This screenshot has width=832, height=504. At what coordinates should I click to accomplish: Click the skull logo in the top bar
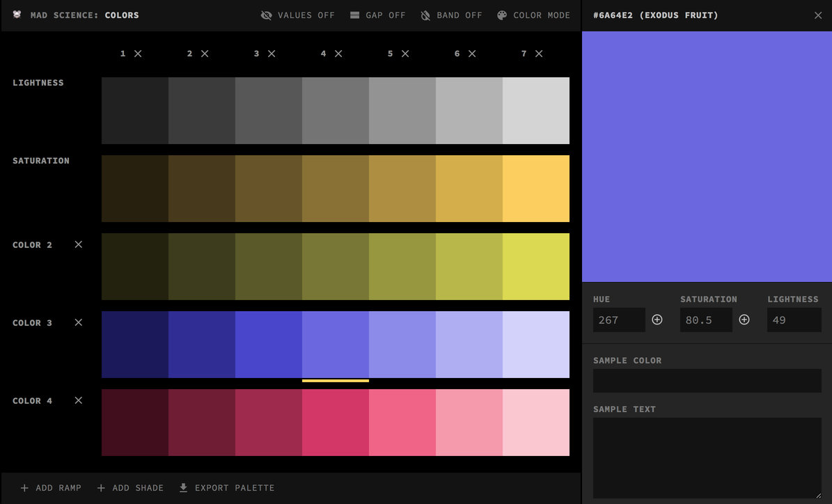coord(17,14)
